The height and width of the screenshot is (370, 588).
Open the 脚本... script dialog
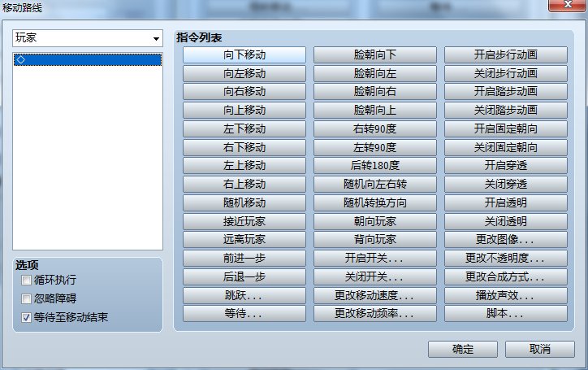pyautogui.click(x=506, y=313)
